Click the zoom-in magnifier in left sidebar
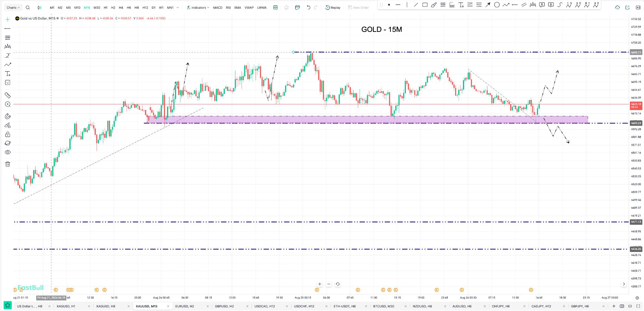644x311 pixels. click(x=7, y=104)
